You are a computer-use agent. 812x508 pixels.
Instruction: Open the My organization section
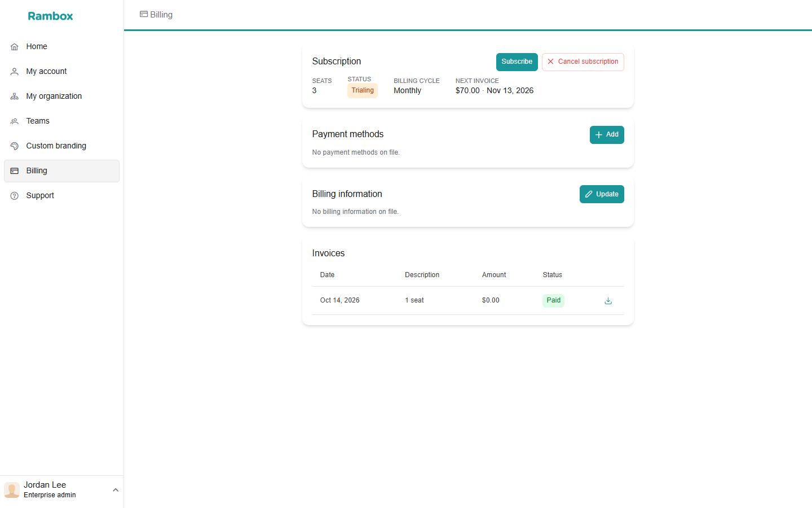[62, 97]
